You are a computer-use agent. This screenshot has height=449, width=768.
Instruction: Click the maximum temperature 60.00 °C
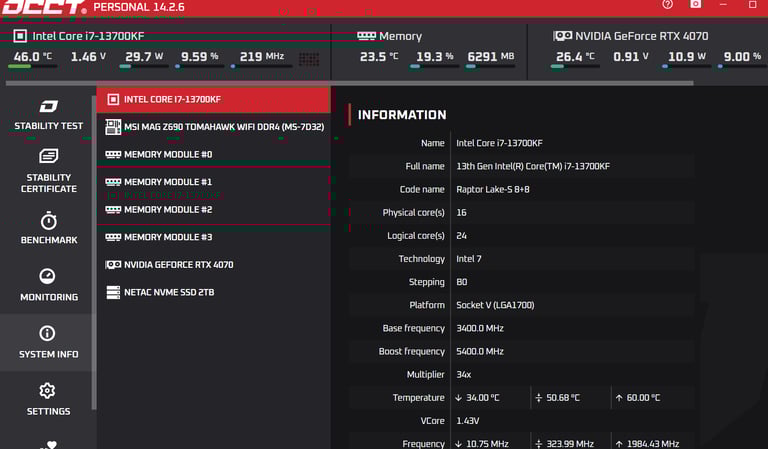point(643,398)
